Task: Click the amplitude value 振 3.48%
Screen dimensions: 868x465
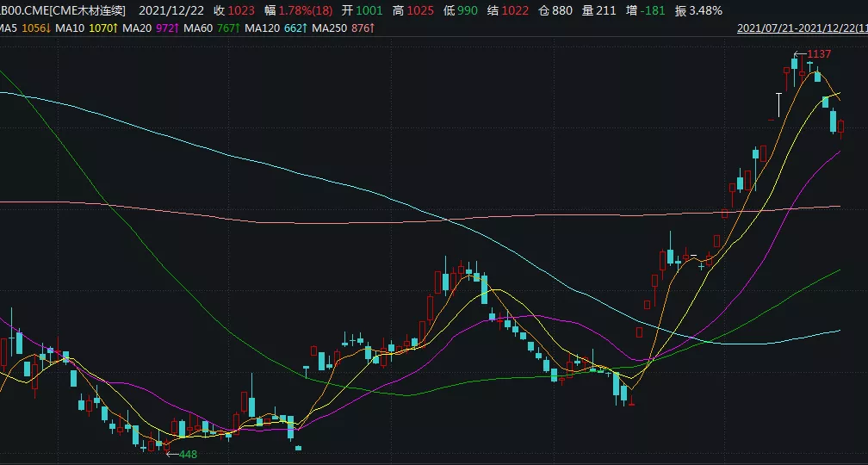Action: coord(698,10)
